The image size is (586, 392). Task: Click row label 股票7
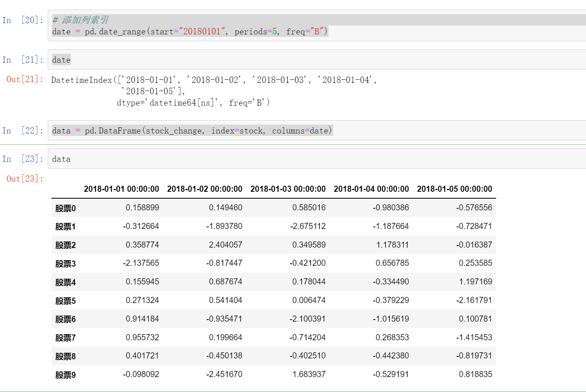pyautogui.click(x=66, y=338)
